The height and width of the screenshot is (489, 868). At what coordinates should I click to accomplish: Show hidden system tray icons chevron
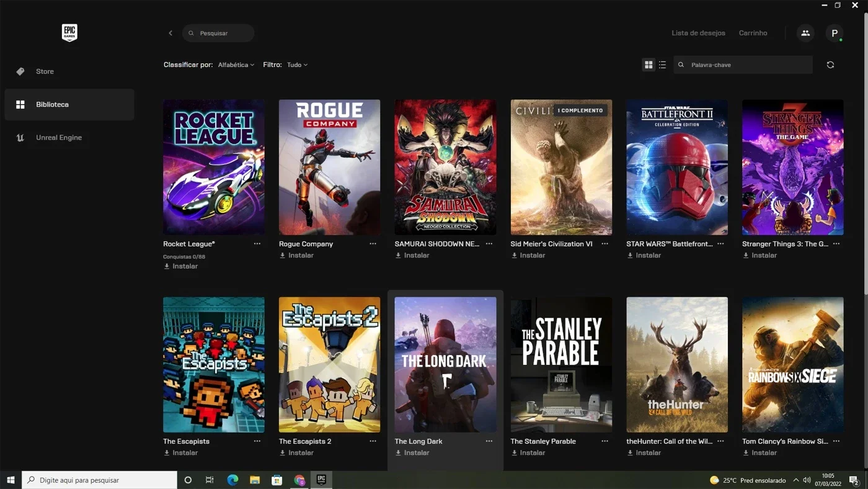pos(795,480)
